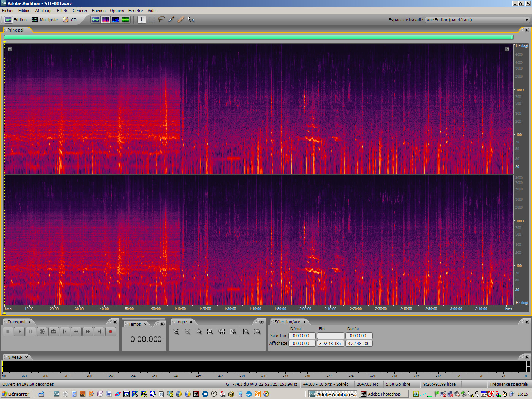The image size is (532, 399).
Task: Click the Sélection Fin time field
Action: (x=330, y=336)
